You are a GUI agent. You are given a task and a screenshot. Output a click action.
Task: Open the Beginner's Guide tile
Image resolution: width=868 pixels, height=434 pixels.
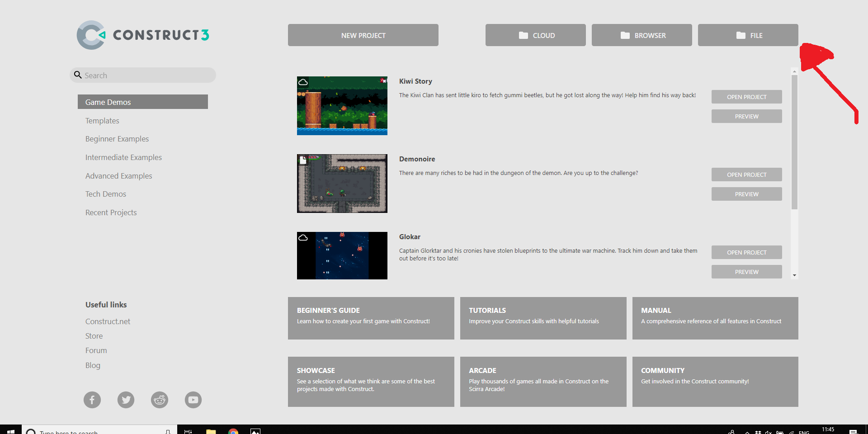coord(371,318)
